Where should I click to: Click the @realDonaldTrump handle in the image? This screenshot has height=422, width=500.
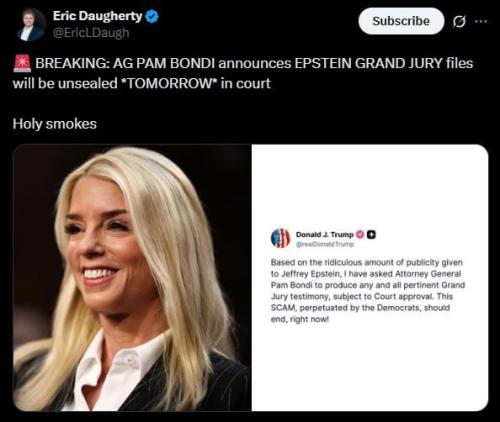point(325,244)
